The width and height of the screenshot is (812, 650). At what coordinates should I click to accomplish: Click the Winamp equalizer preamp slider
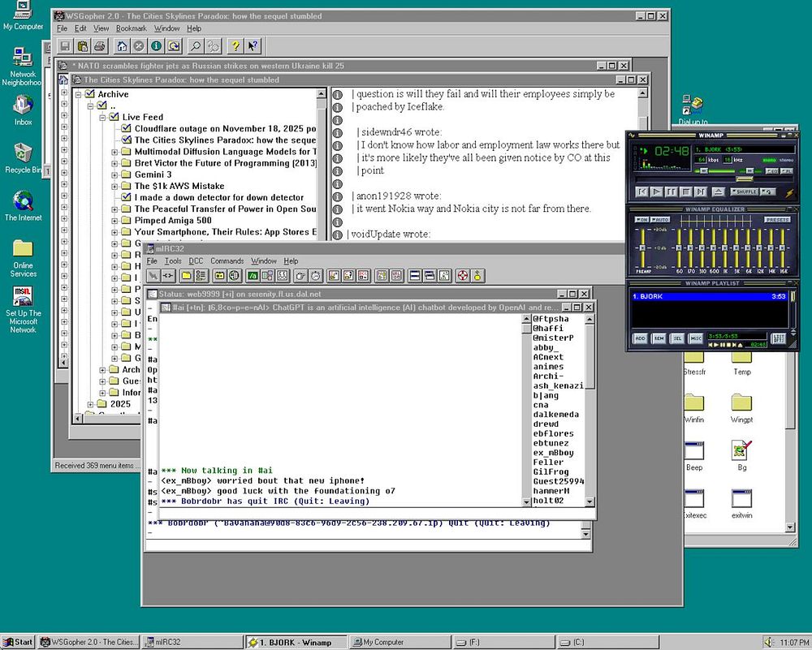pyautogui.click(x=641, y=246)
